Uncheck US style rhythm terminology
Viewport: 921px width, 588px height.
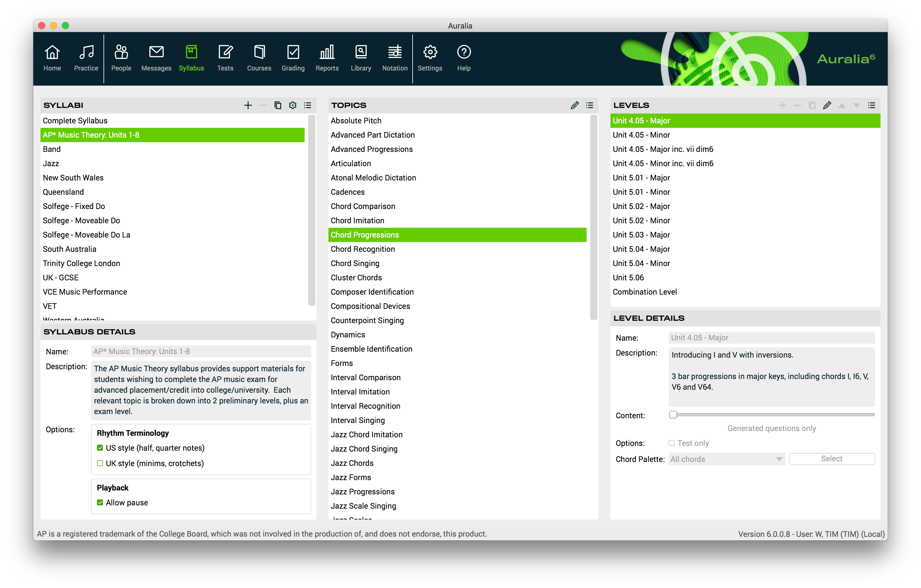[100, 448]
